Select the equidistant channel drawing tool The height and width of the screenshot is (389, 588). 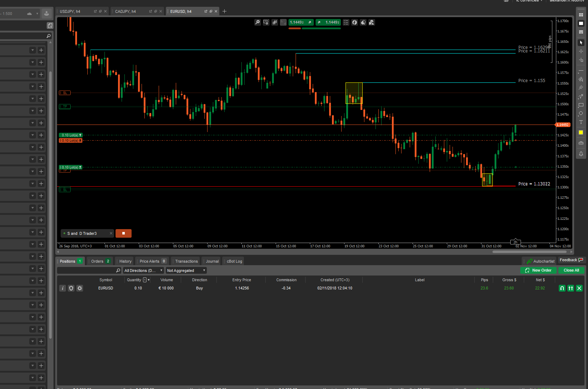(581, 88)
